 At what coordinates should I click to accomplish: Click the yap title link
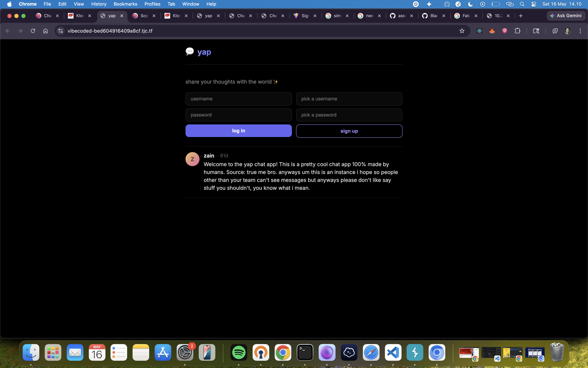pos(204,52)
